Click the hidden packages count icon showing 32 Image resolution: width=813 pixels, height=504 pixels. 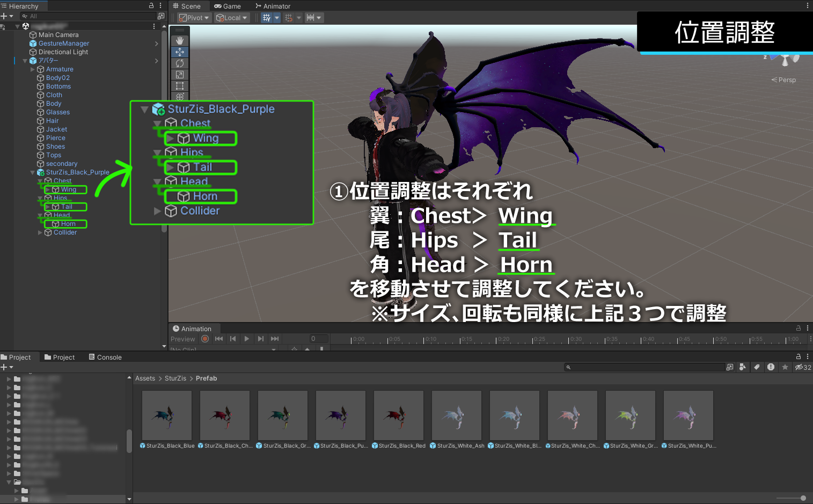pos(802,367)
